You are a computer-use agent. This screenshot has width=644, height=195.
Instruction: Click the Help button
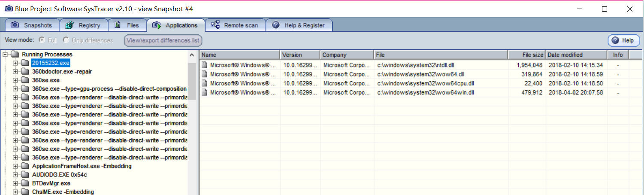click(x=623, y=40)
